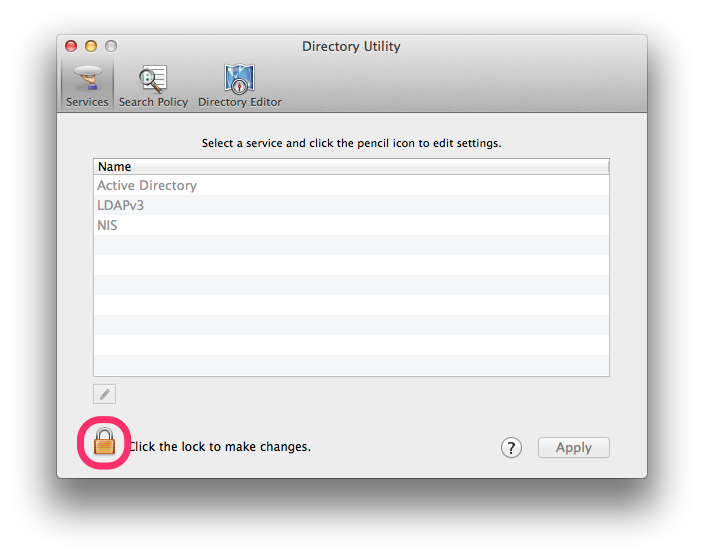This screenshot has width=704, height=557.
Task: Open help with question mark button
Action: coord(511,447)
